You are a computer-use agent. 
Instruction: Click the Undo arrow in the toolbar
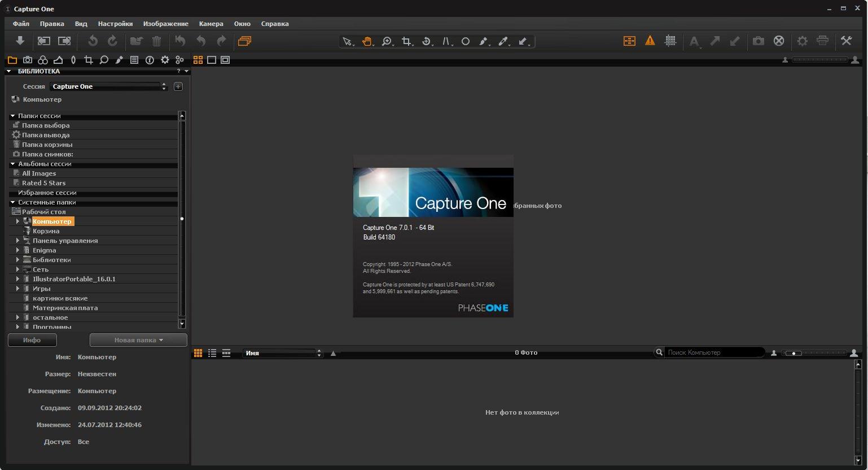201,41
